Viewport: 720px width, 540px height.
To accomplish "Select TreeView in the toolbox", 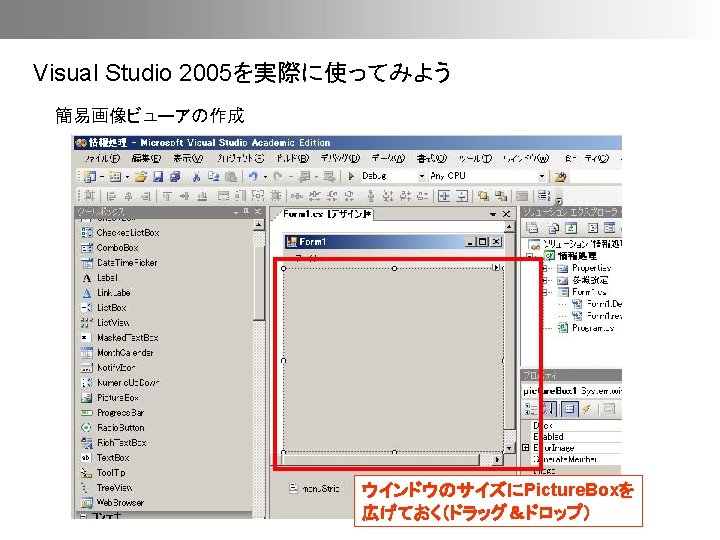I will 107,488.
